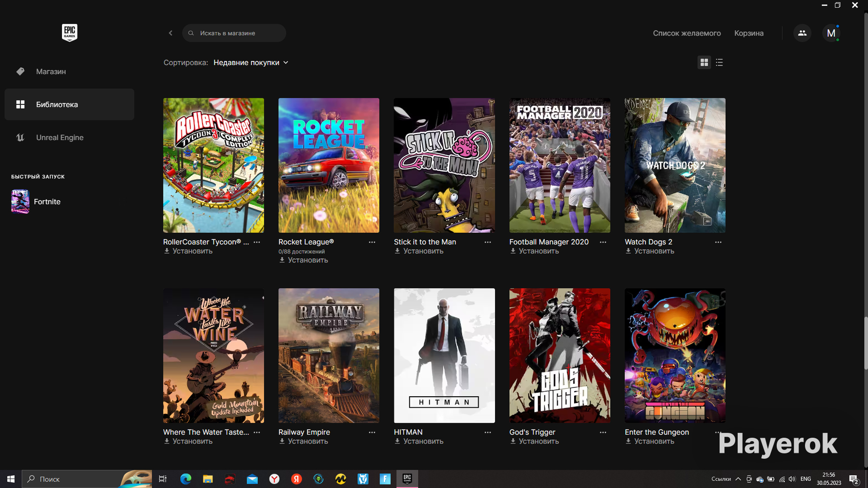This screenshot has height=488, width=868.
Task: Open File Explorer from taskbar
Action: click(208, 479)
